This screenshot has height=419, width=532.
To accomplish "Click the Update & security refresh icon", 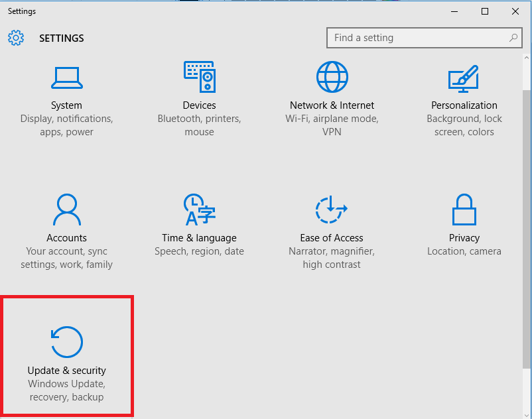I will (x=66, y=342).
